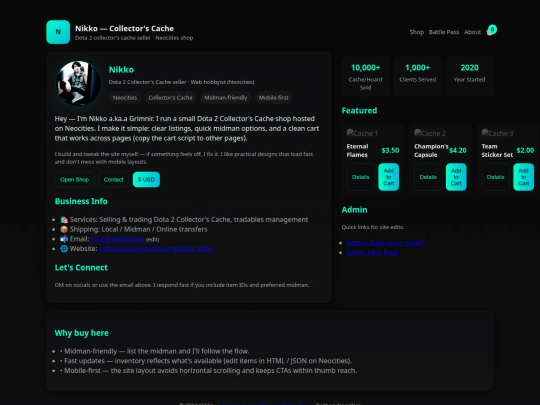Viewport: 540px width, 405px height.
Task: Click the mailbox icon beside Email
Action: [64, 239]
